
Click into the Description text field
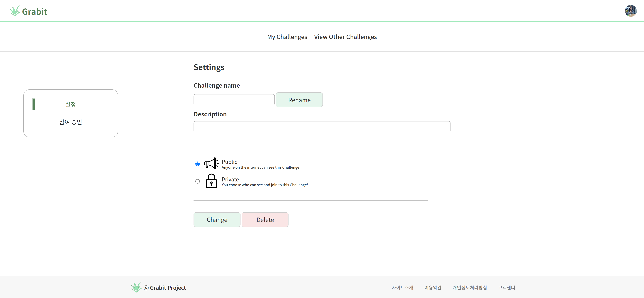pos(322,127)
